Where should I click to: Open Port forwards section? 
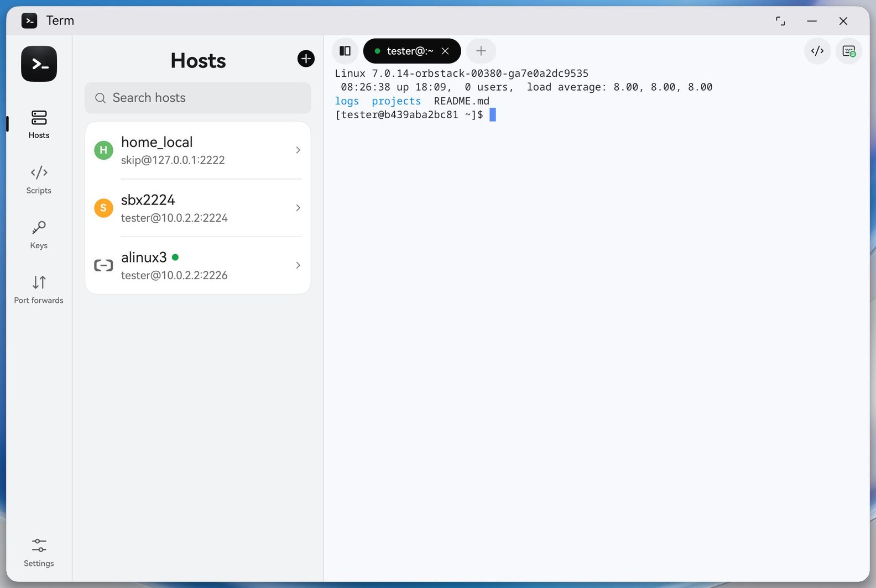(39, 290)
